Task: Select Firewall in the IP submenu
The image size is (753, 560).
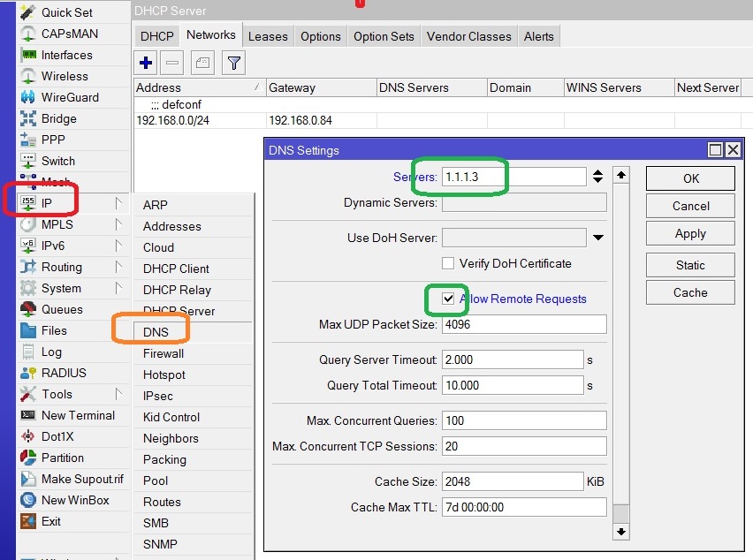Action: 164,353
